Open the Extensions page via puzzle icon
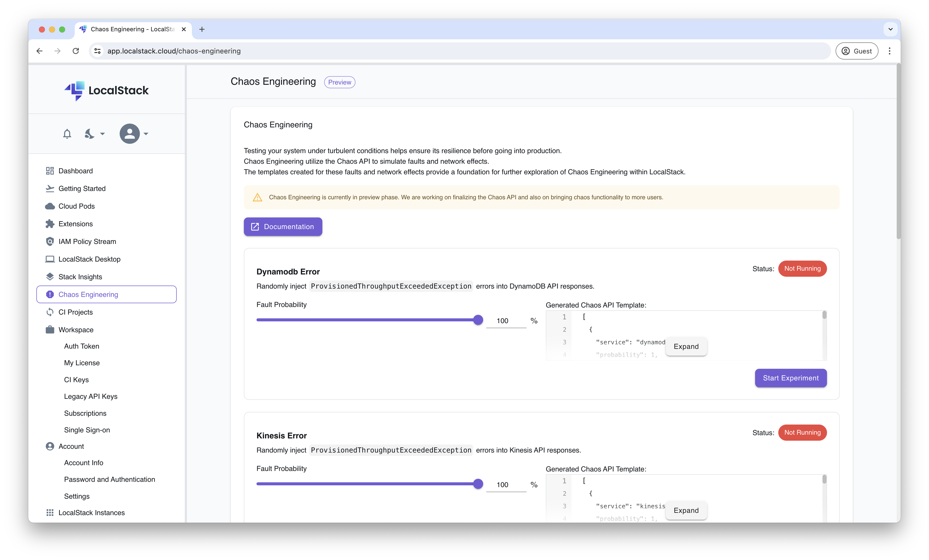This screenshot has width=929, height=560. 50,223
